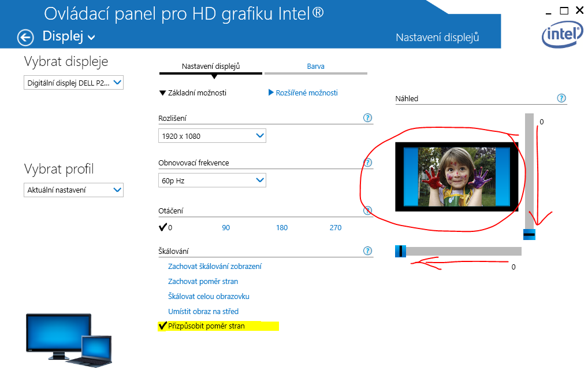Viewport: 588px width, 369px height.
Task: Expand Rozšířené možnosti
Action: coord(303,93)
